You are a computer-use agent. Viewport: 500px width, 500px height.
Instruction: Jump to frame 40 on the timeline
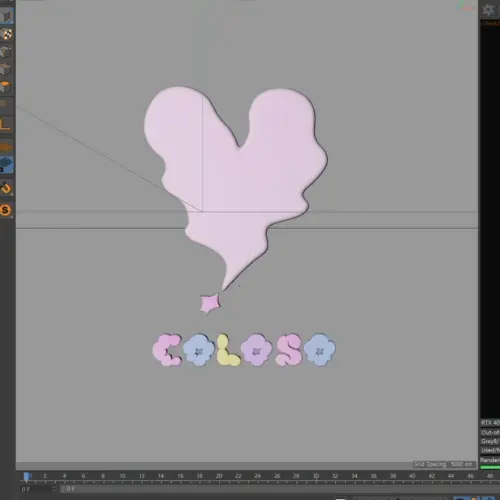(x=412, y=476)
